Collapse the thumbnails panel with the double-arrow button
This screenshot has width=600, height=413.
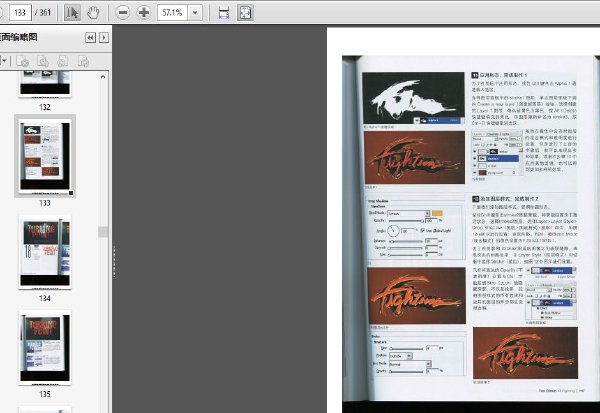[x=90, y=38]
